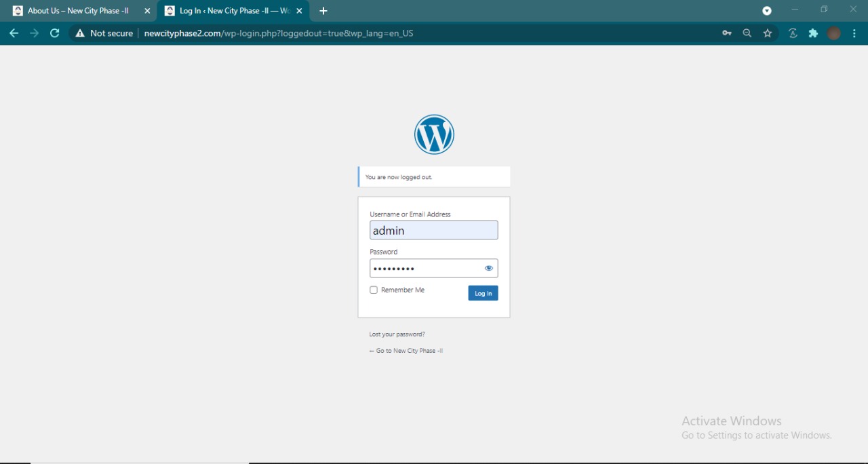Click the Not secure warning indicator

click(104, 33)
